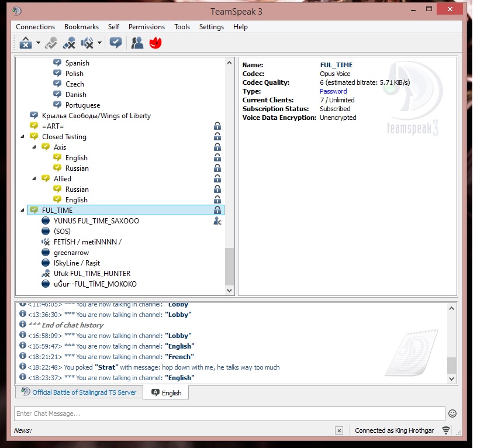The image size is (477, 448).
Task: Click the Czech channel icon
Action: 57,84
